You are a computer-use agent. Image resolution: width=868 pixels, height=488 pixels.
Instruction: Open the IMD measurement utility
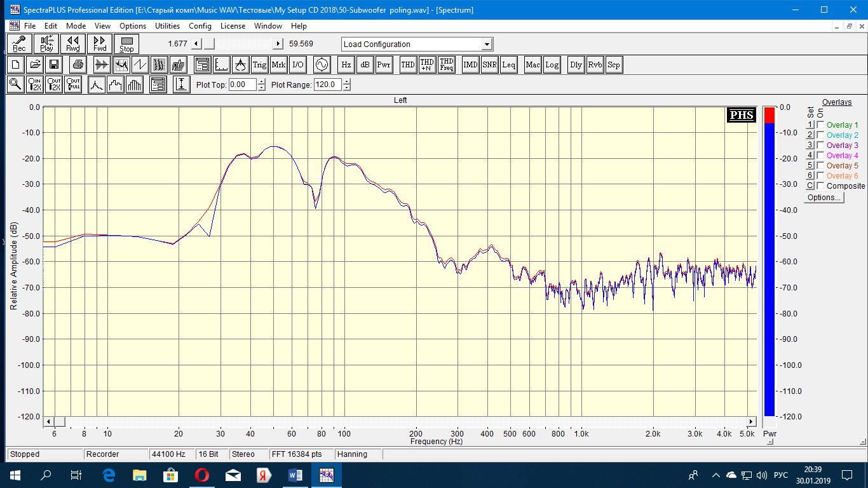[470, 64]
